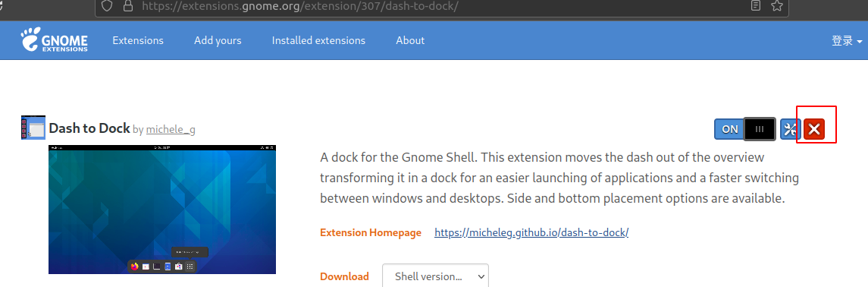
Task: Open the Add yours nav item
Action: coord(218,40)
